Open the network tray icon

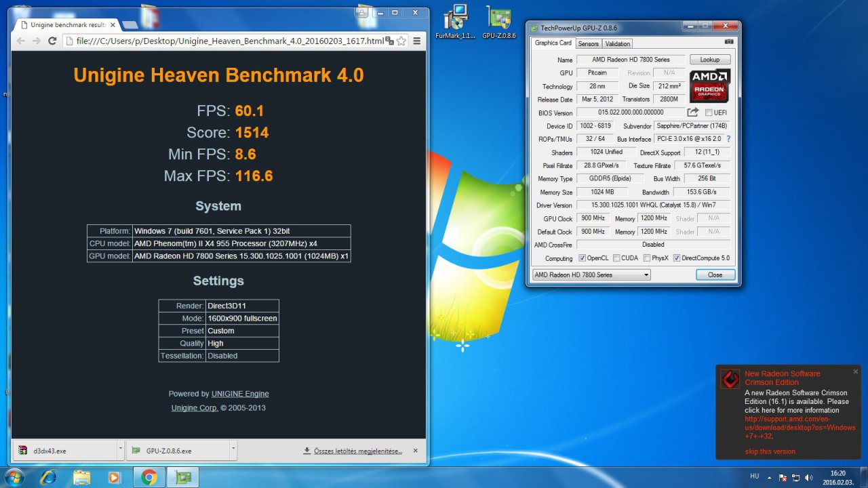[795, 478]
